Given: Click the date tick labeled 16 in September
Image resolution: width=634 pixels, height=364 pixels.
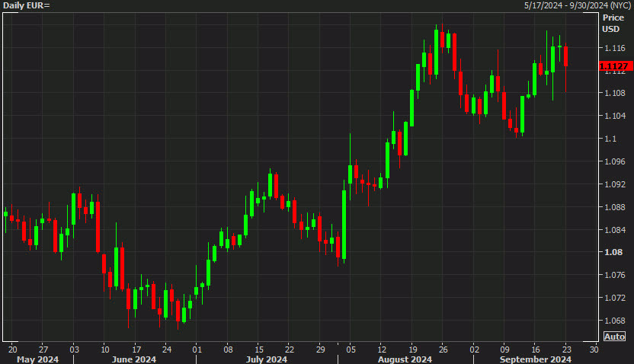Looking at the screenshot, I should coord(536,350).
